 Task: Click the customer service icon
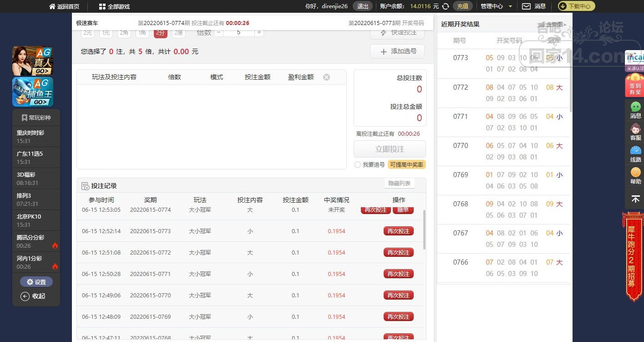pyautogui.click(x=635, y=132)
